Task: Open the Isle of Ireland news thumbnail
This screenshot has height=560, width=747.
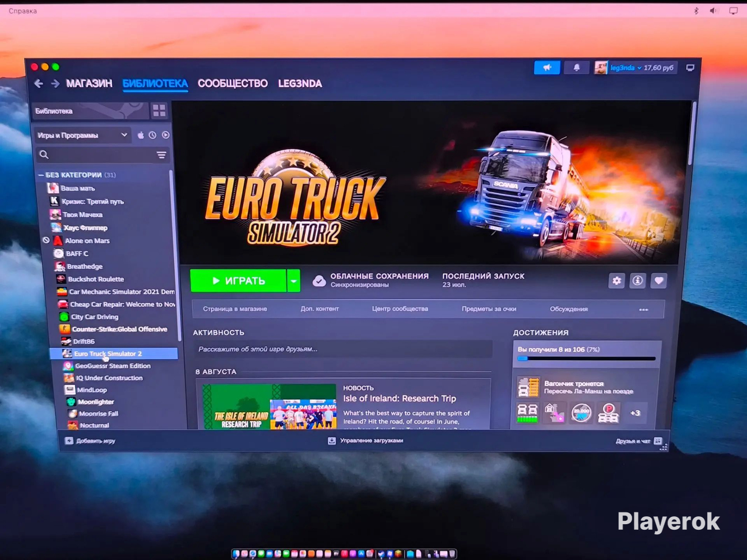Action: click(270, 407)
